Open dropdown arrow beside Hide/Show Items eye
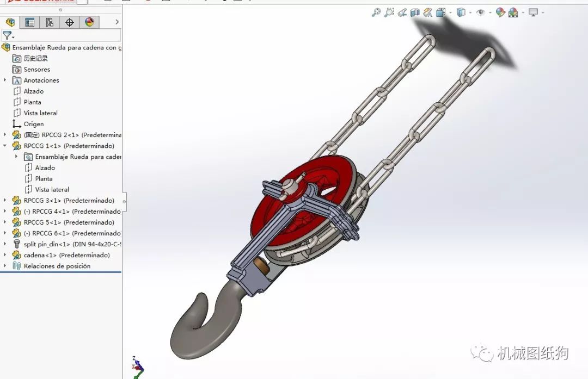 [490, 13]
